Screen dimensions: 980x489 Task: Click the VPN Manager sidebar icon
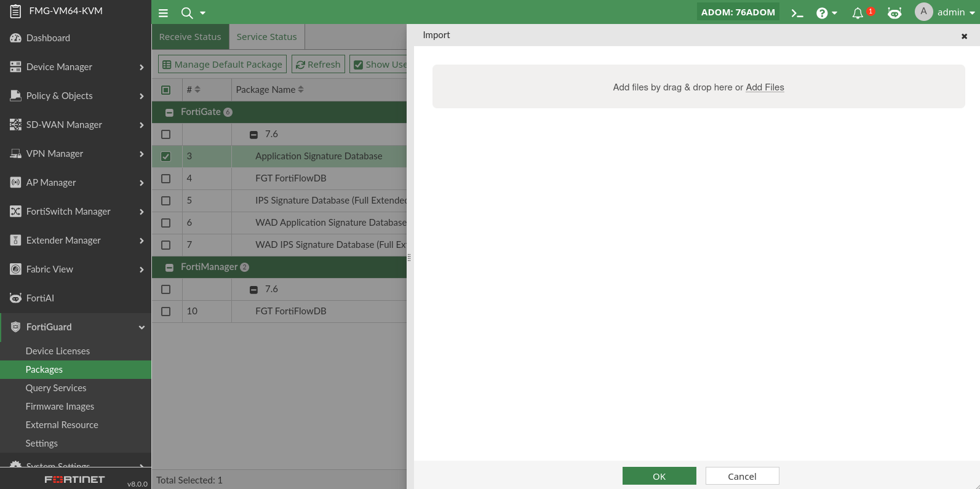click(15, 154)
